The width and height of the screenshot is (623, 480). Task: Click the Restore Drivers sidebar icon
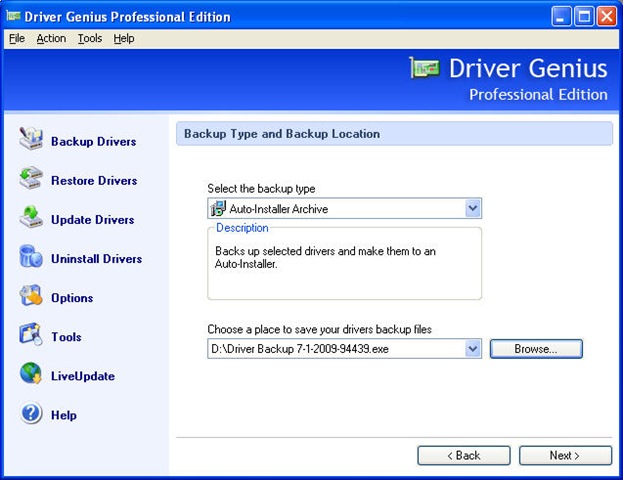tap(31, 178)
